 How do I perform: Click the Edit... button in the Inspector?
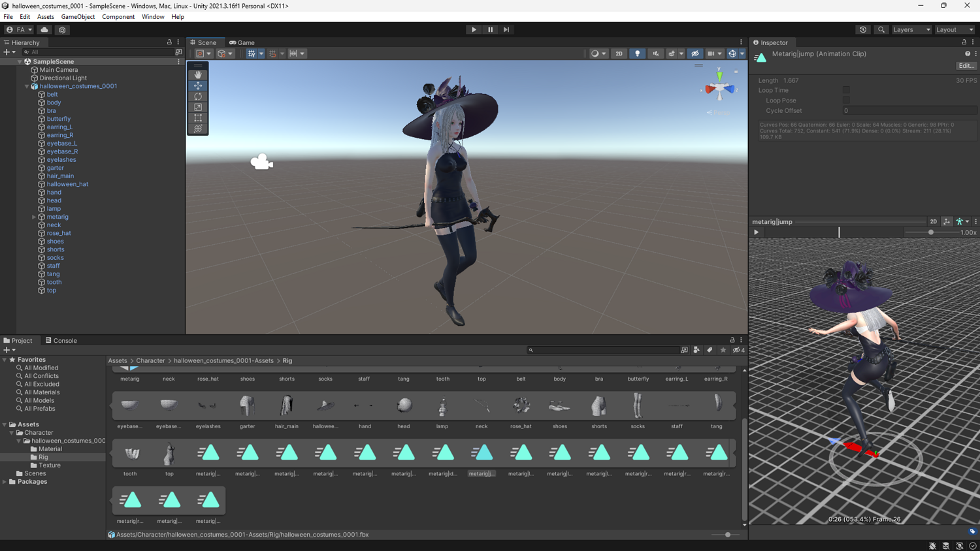[x=966, y=65]
